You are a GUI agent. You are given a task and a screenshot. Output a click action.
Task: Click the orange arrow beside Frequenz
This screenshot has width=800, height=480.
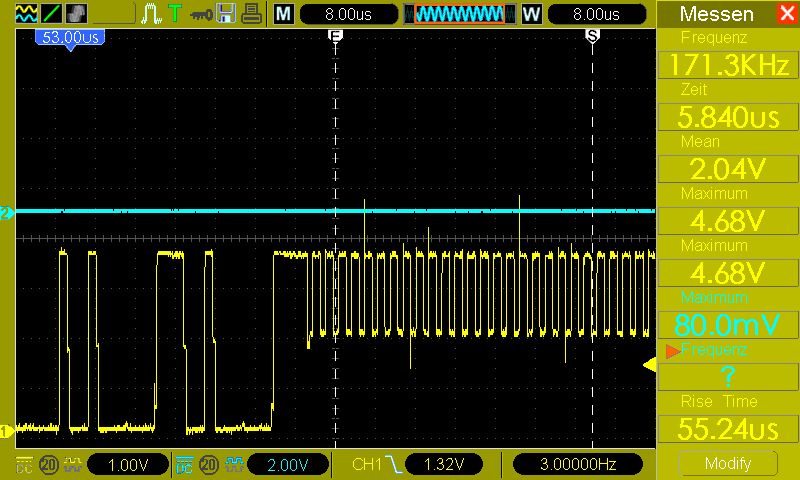point(673,351)
